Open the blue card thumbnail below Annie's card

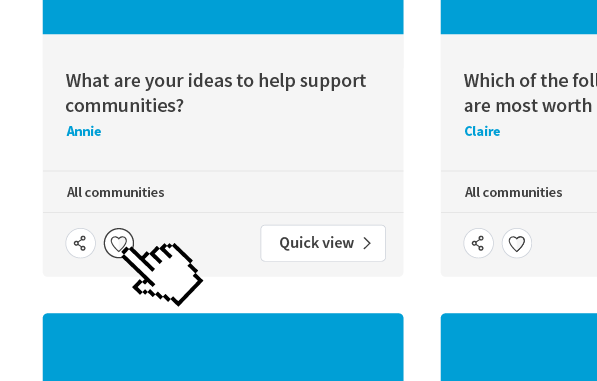coord(223,347)
